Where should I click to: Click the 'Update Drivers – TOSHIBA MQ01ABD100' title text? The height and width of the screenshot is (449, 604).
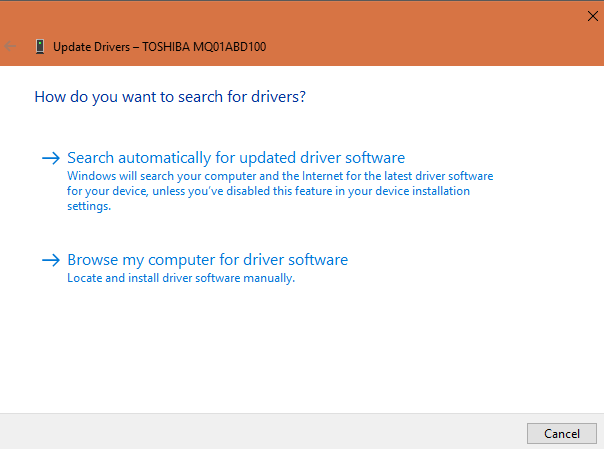(x=158, y=46)
